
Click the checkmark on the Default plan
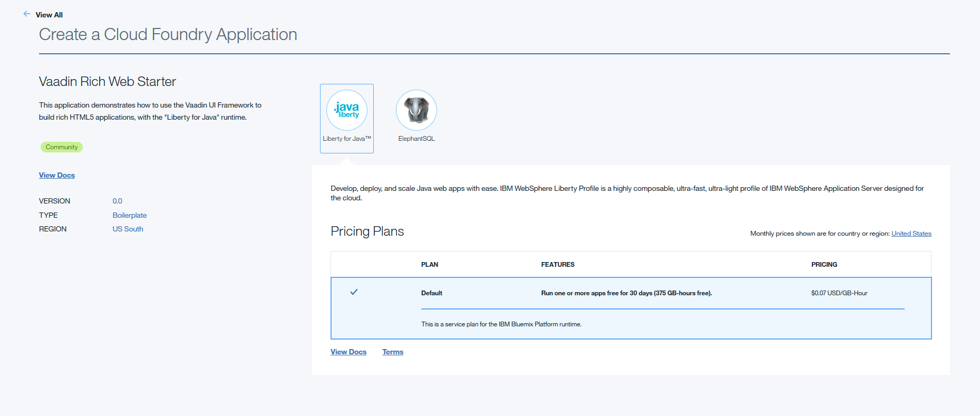(354, 292)
